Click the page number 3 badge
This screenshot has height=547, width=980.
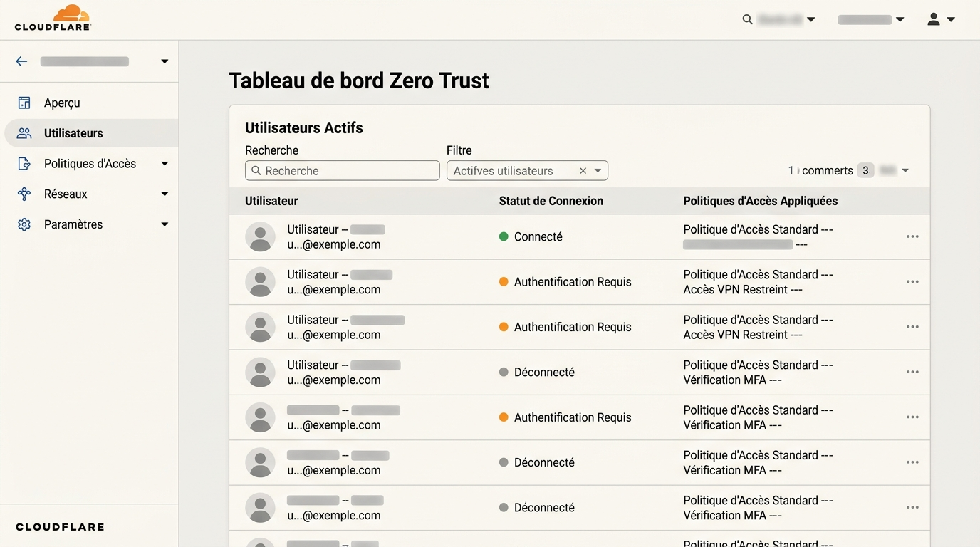[865, 171]
